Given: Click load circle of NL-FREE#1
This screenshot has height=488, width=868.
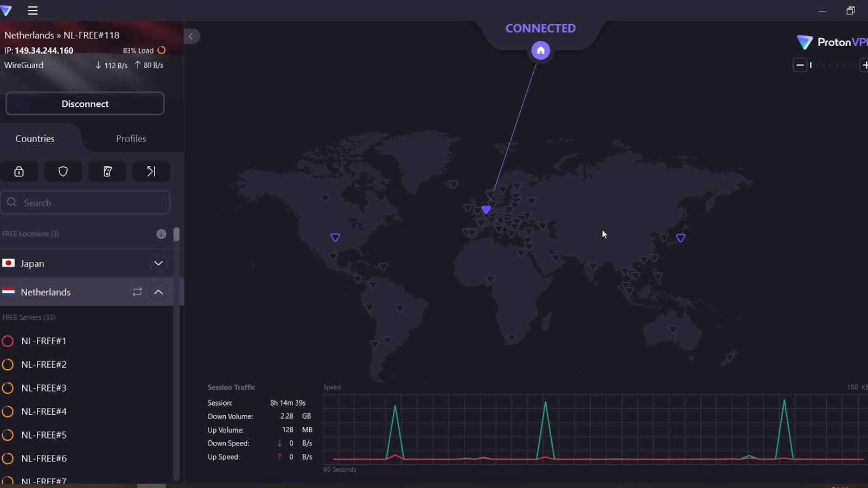Looking at the screenshot, I should (x=8, y=341).
